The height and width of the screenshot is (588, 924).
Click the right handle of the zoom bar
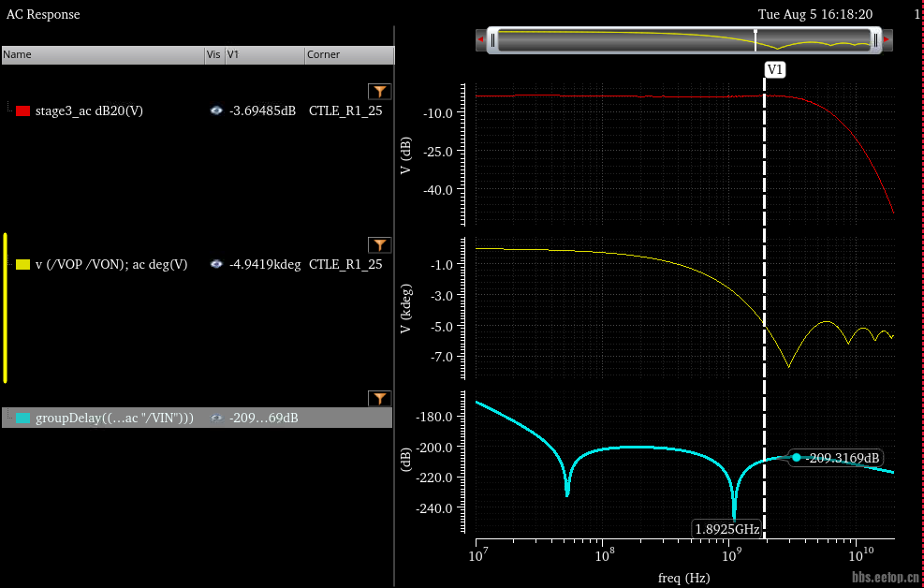pyautogui.click(x=875, y=40)
